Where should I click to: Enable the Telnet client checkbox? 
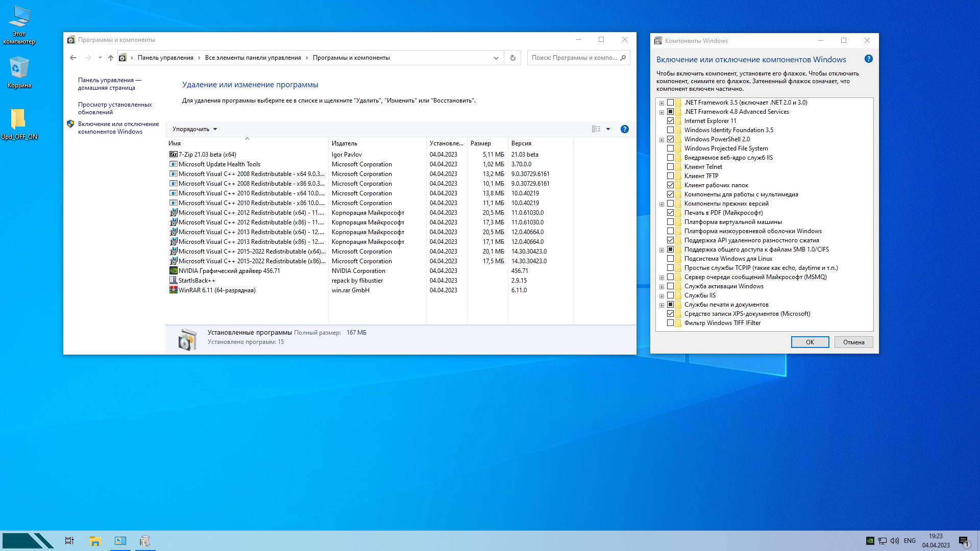click(670, 167)
